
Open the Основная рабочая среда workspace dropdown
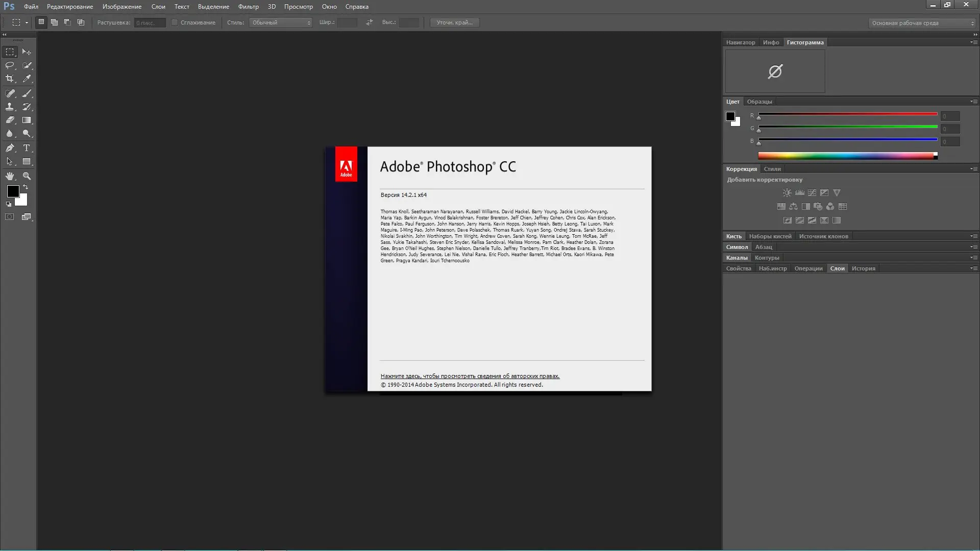click(x=922, y=23)
